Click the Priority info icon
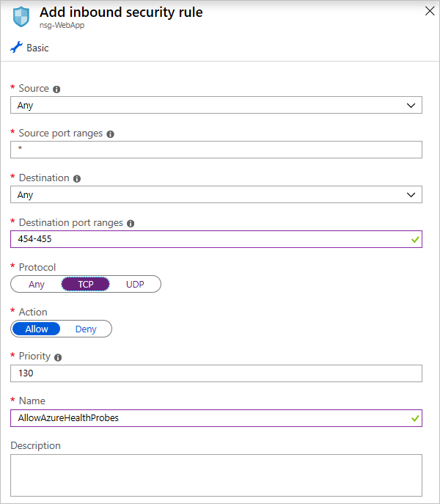The width and height of the screenshot is (440, 504). 58,357
